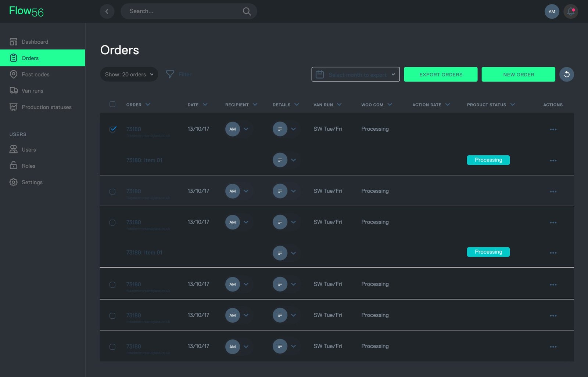
Task: Click the refresh orders icon
Action: pyautogui.click(x=566, y=75)
